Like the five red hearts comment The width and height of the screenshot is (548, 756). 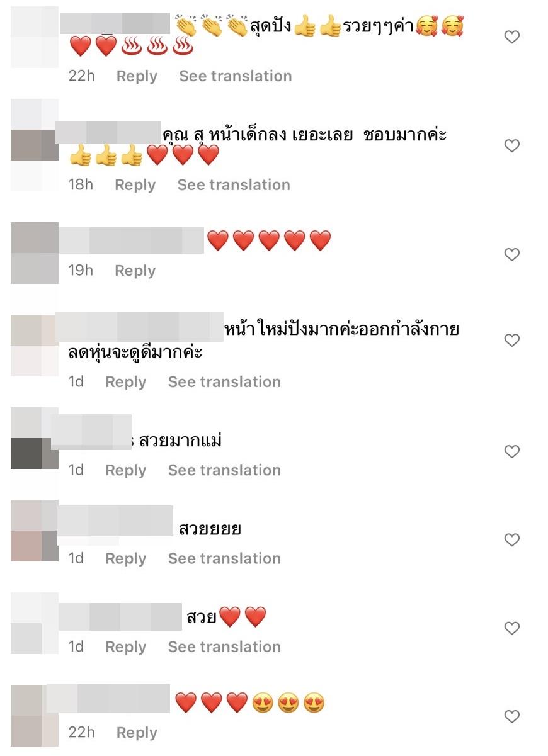(512, 254)
